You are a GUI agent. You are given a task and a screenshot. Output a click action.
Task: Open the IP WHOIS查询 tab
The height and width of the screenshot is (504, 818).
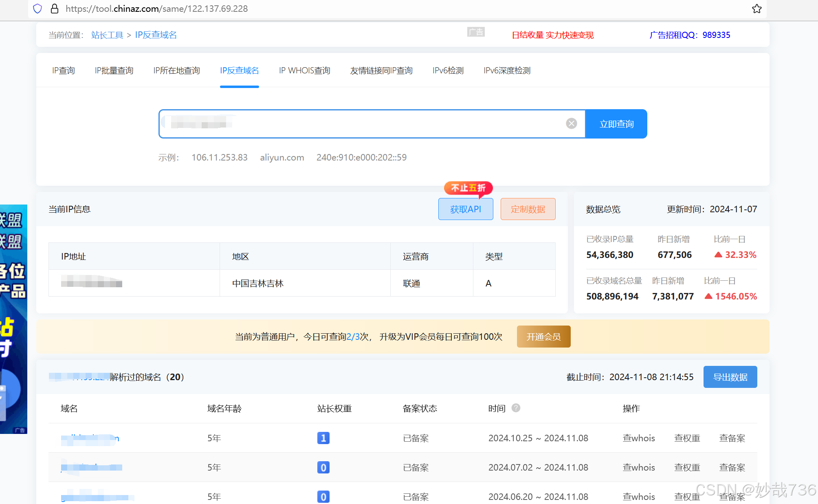[304, 70]
